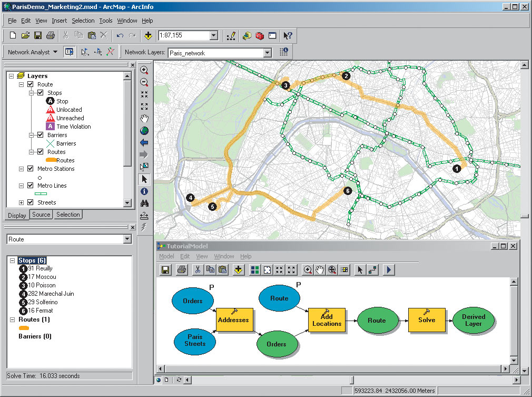Open the ArcToolbox red toolbox icon

[259, 36]
